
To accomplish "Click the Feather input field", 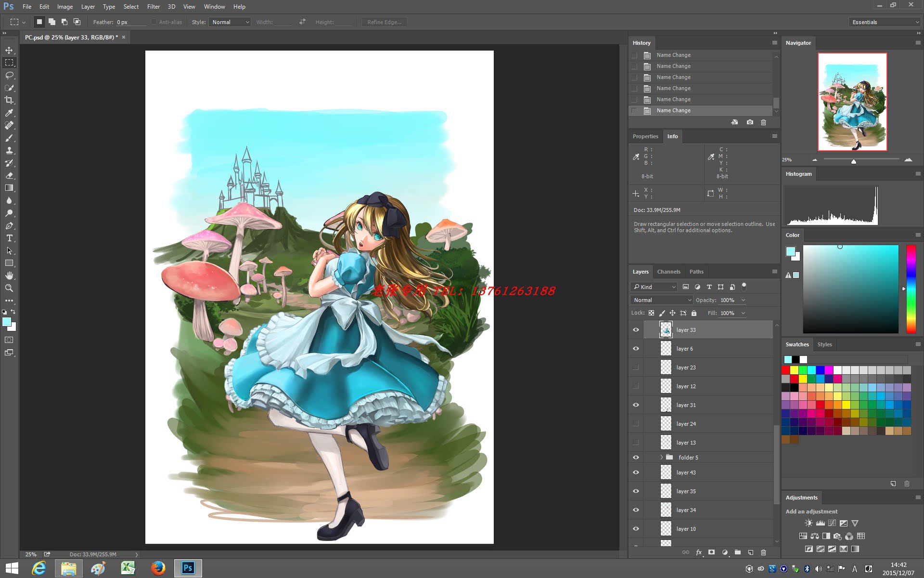I will click(131, 22).
